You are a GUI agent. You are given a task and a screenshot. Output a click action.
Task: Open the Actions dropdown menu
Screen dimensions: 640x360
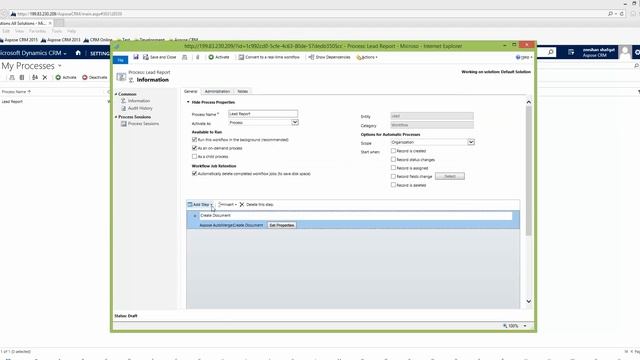[367, 57]
